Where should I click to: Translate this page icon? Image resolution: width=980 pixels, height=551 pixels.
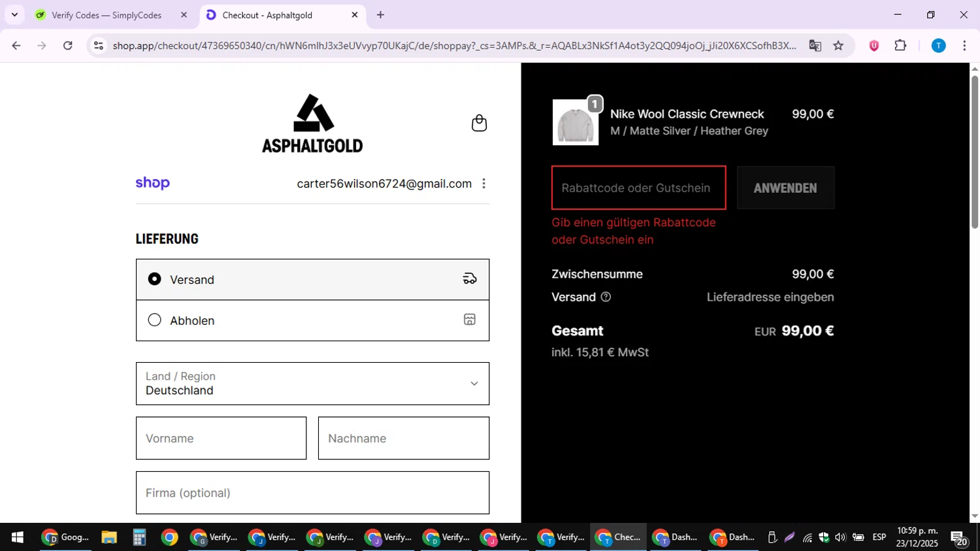click(815, 46)
